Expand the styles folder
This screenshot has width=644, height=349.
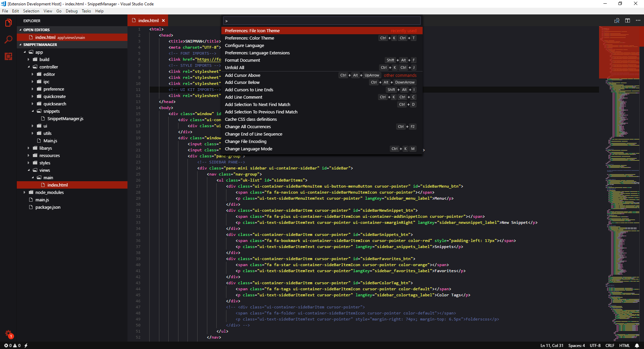point(72,163)
